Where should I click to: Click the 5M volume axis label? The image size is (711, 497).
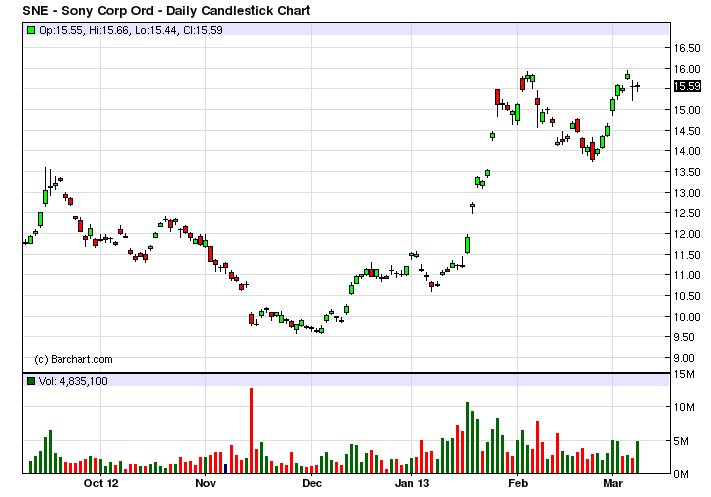coord(682,441)
